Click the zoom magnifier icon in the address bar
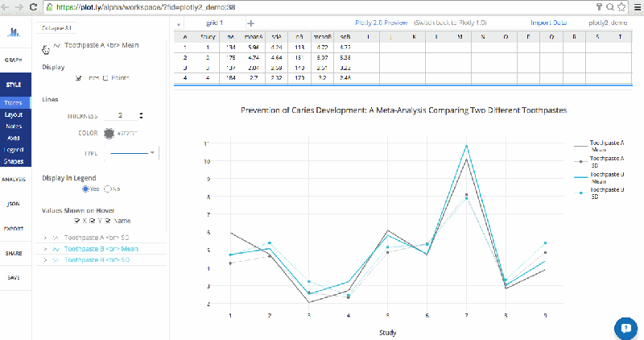This screenshot has height=340, width=644. (610, 6)
